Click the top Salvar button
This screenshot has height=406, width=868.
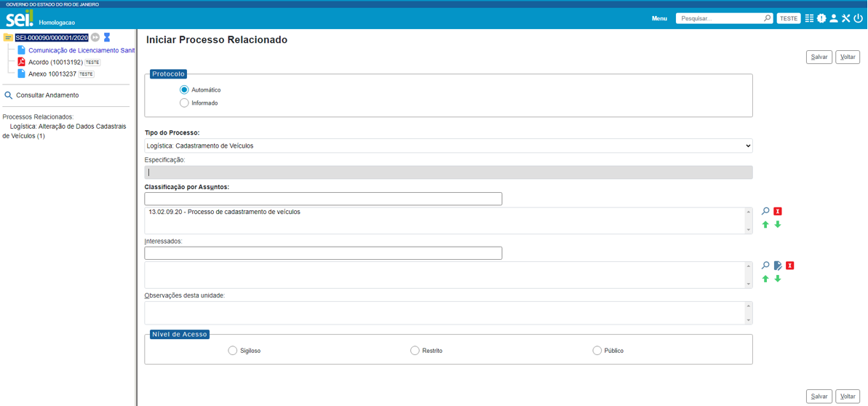[819, 57]
